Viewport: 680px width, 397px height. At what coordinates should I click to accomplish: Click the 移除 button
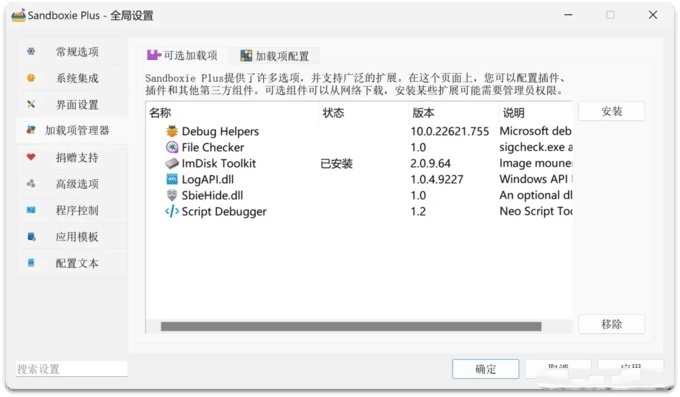pyautogui.click(x=611, y=324)
